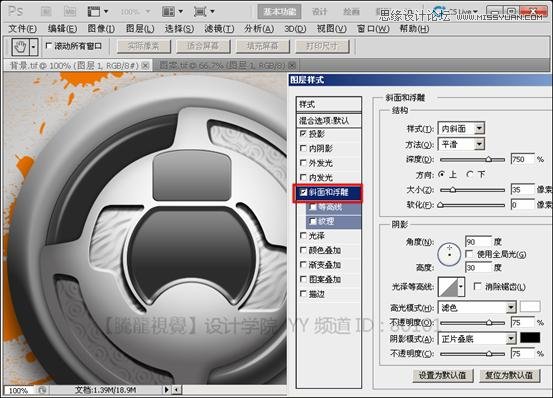This screenshot has height=398, width=553.
Task: Click the Photoshop Ps logo icon
Action: [x=15, y=11]
